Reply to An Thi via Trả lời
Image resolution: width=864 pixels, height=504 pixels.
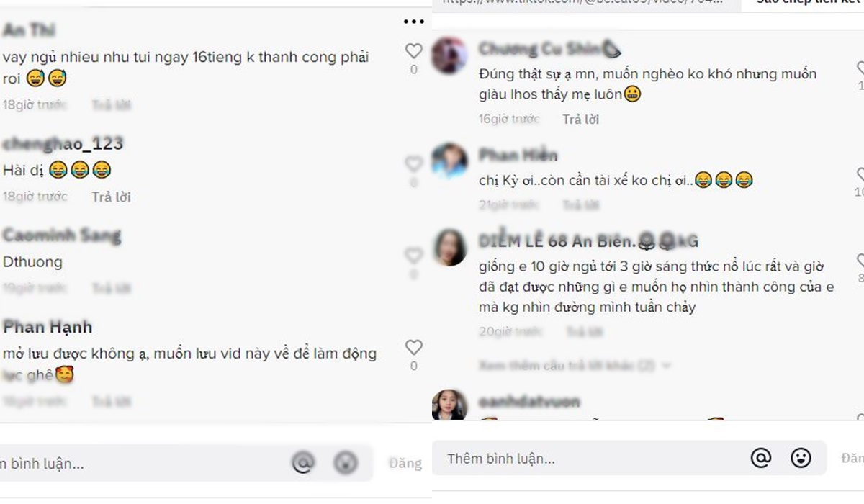click(x=111, y=105)
